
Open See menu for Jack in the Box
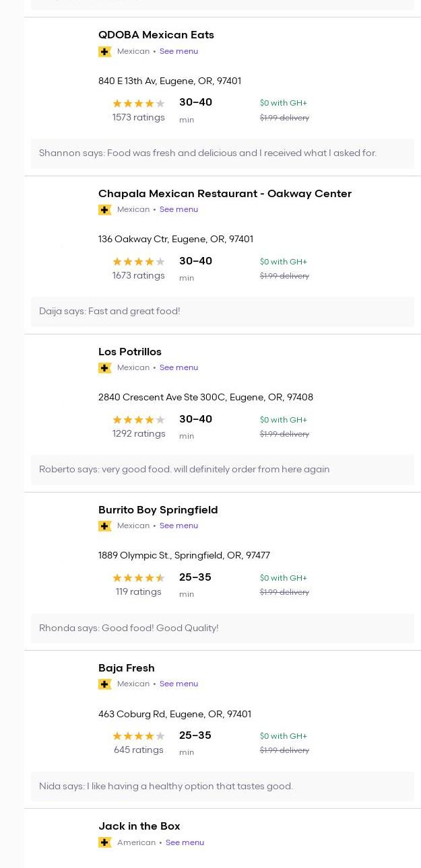tap(185, 842)
